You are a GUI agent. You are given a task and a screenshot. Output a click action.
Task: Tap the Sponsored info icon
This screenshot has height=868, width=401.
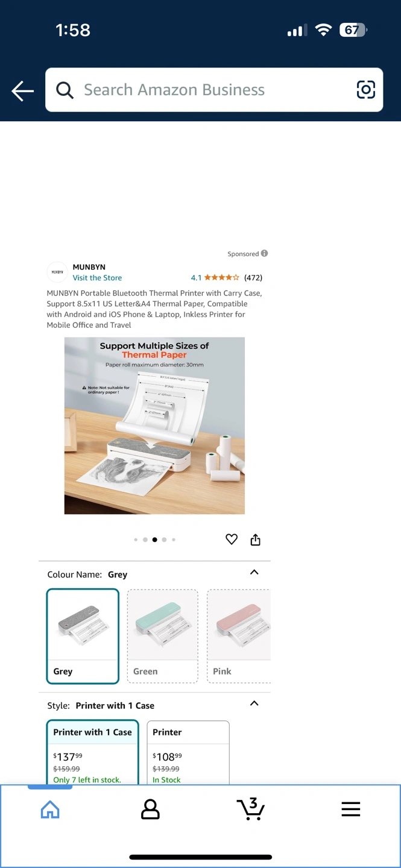pos(264,254)
